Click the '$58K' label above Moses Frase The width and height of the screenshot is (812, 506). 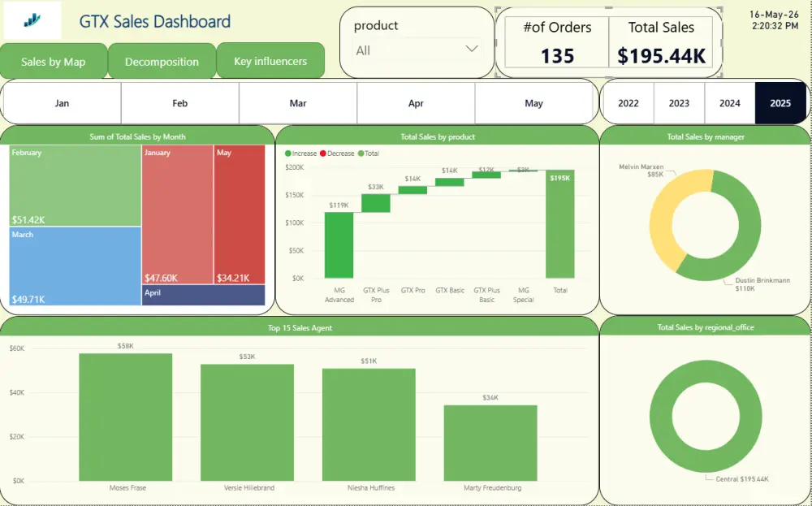(x=125, y=346)
